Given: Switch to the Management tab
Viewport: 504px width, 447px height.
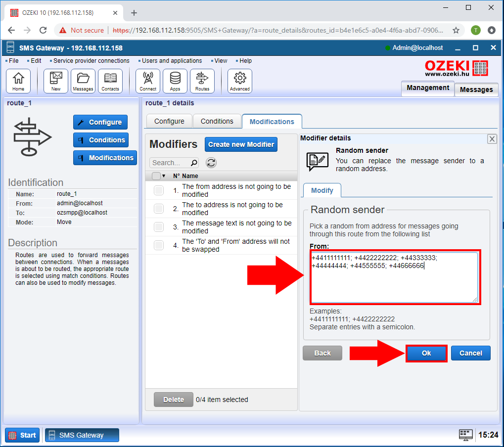Looking at the screenshot, I should click(x=428, y=88).
